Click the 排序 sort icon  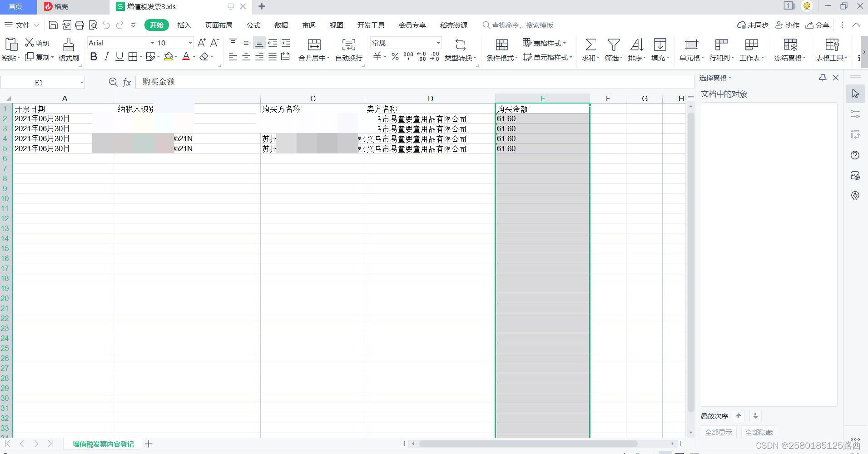pos(636,44)
